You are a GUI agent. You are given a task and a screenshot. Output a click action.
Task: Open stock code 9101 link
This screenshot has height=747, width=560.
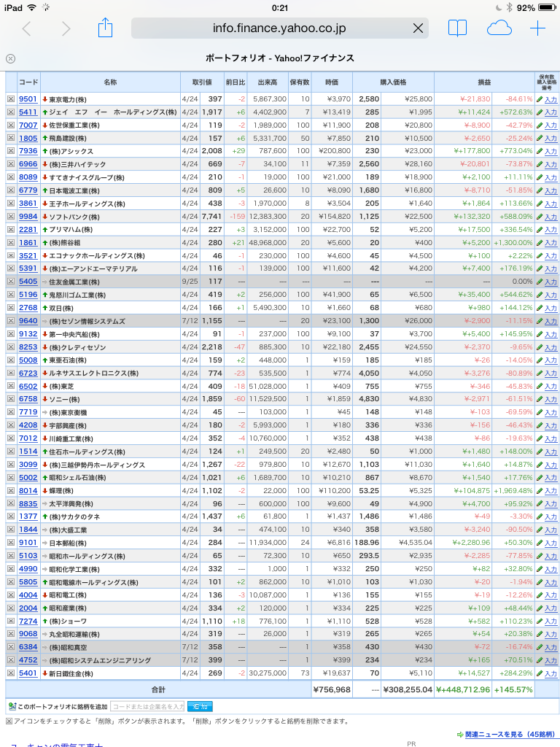(28, 543)
